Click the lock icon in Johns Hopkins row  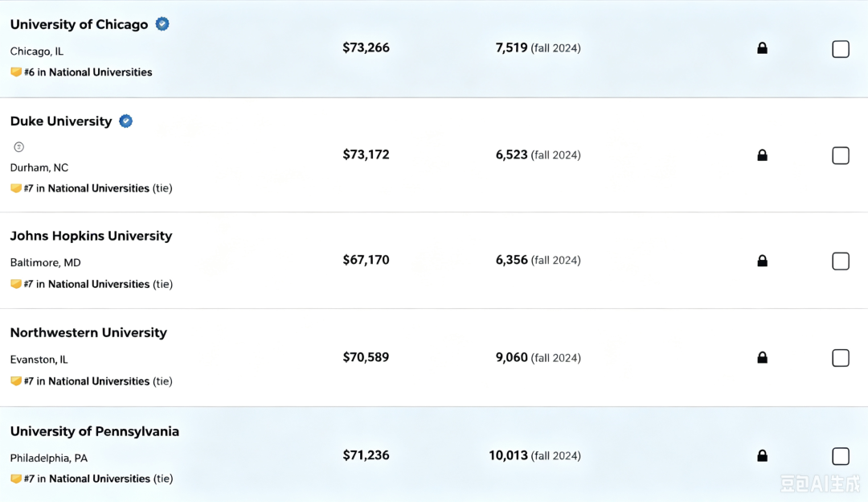click(x=762, y=261)
